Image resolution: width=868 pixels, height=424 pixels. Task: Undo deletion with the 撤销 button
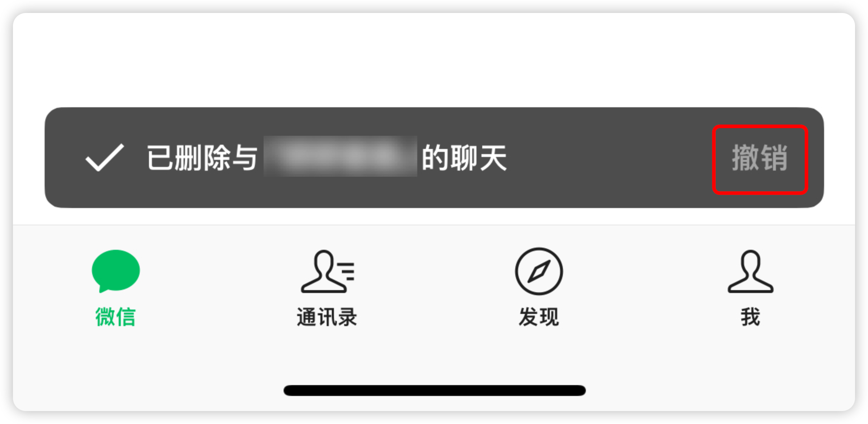click(x=760, y=158)
